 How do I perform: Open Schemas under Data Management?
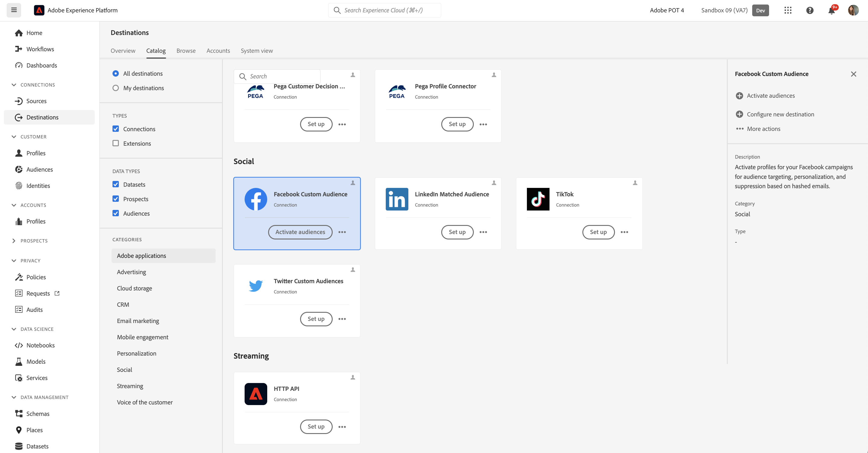pos(32,413)
